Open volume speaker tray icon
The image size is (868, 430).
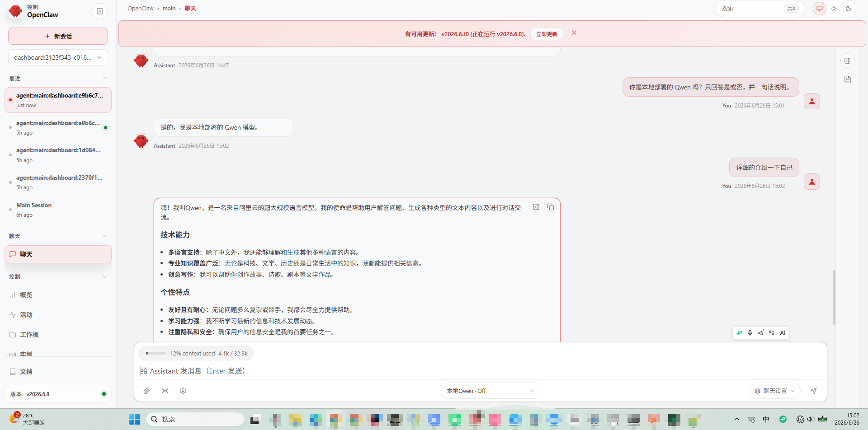tap(811, 419)
